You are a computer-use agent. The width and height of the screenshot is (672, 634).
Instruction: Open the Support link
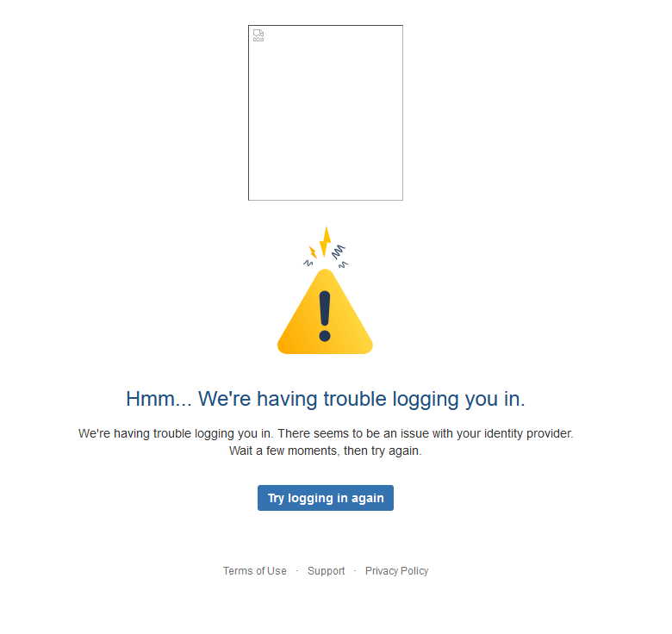coord(327,571)
